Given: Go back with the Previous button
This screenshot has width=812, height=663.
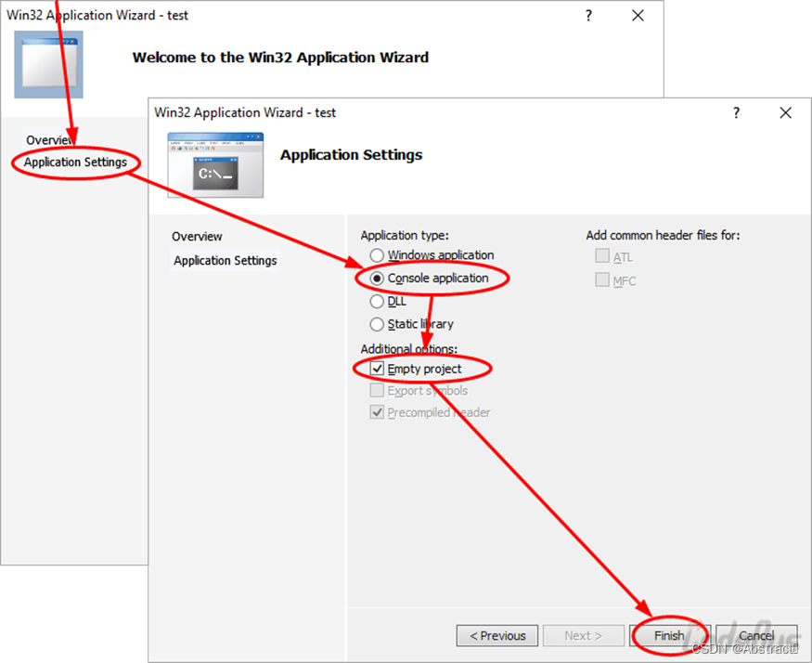Looking at the screenshot, I should tap(497, 635).
